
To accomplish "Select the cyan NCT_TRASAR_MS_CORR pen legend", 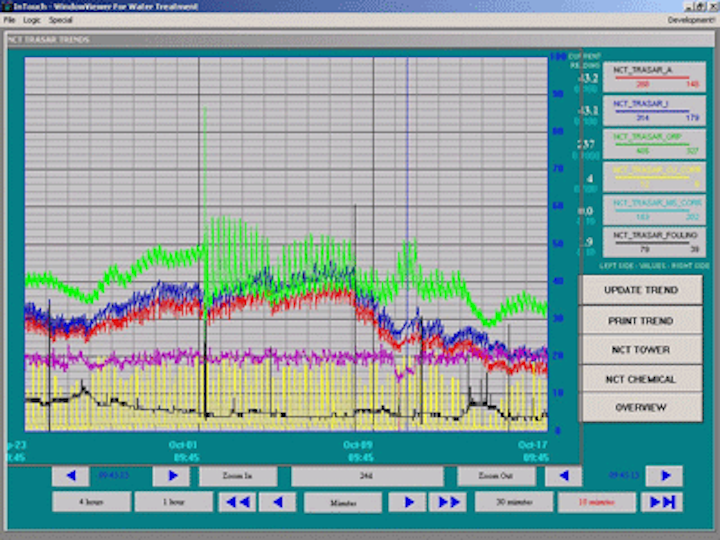I will pyautogui.click(x=654, y=210).
